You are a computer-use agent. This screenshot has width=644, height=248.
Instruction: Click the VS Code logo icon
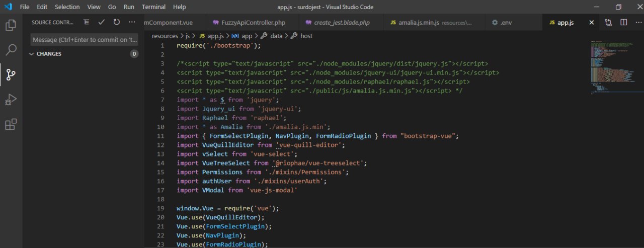click(x=8, y=7)
